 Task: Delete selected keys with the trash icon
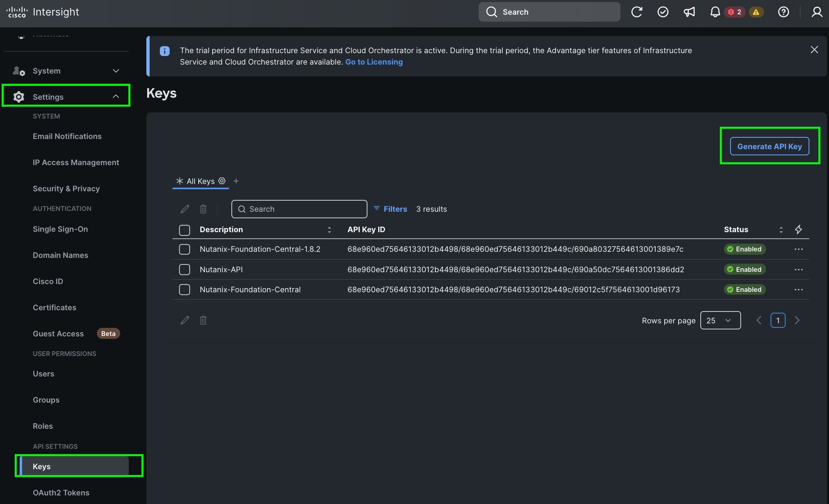(203, 209)
